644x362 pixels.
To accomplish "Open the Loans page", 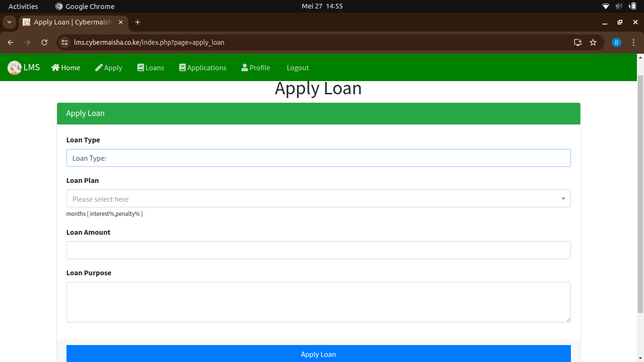I will click(150, 67).
